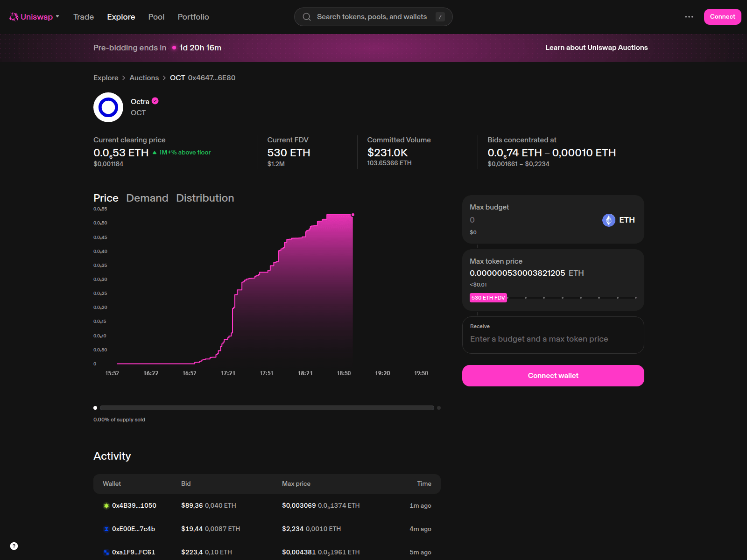
Task: Open wallet 0x4B39...1050 row
Action: pos(267,505)
